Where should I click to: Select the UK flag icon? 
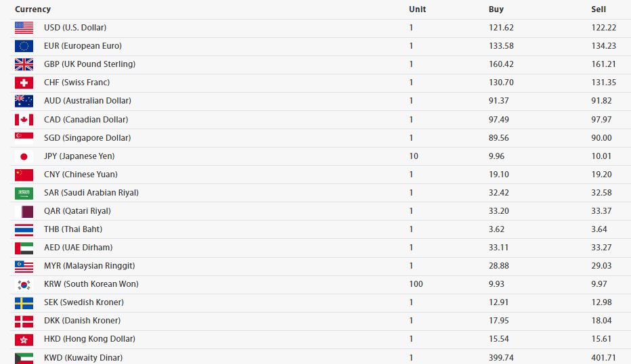[x=24, y=64]
